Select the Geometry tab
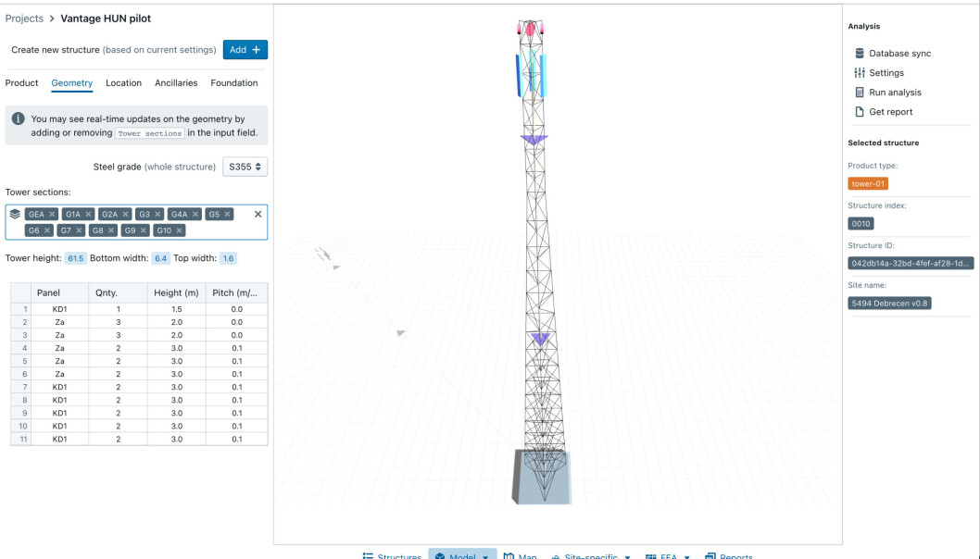This screenshot has width=980, height=559. (x=72, y=82)
